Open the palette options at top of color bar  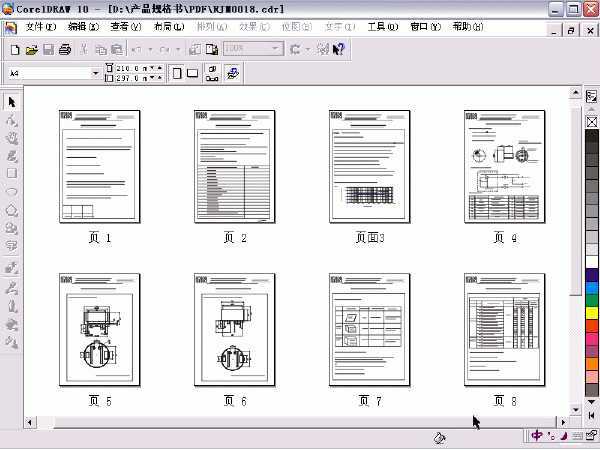click(x=592, y=96)
